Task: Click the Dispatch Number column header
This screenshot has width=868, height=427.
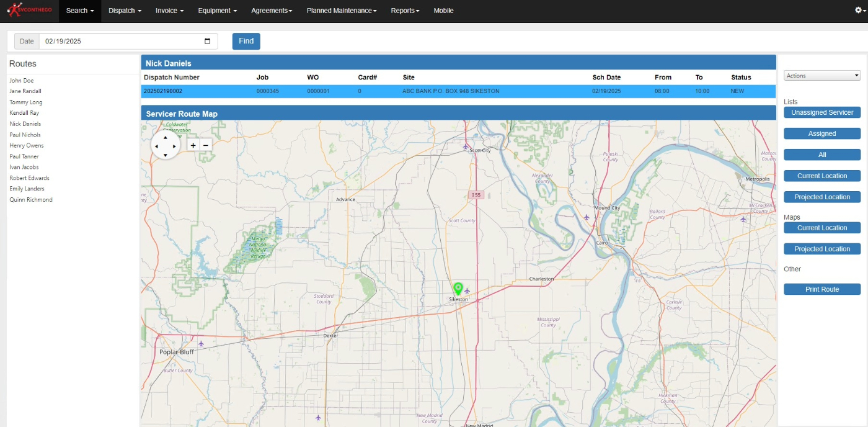Action: [172, 78]
